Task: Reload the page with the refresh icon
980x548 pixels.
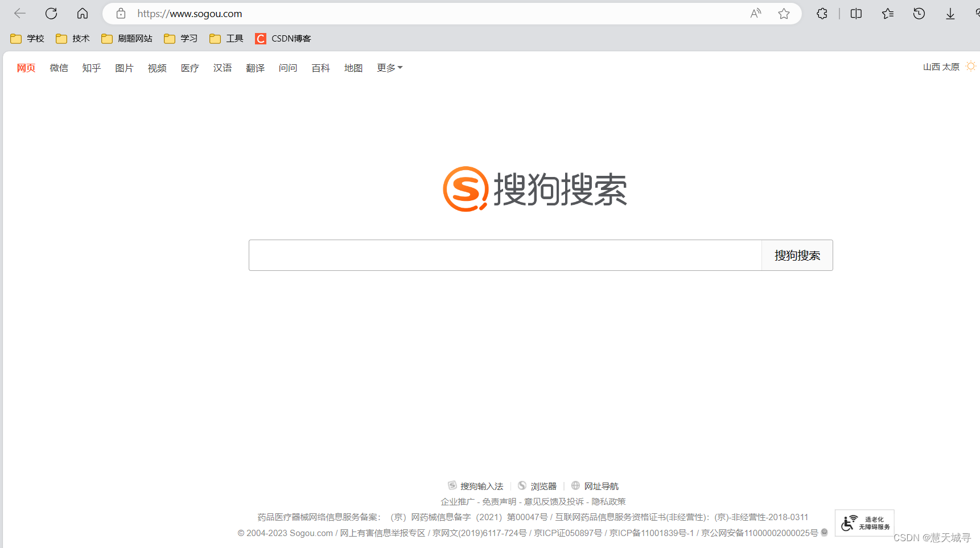Action: [x=51, y=14]
